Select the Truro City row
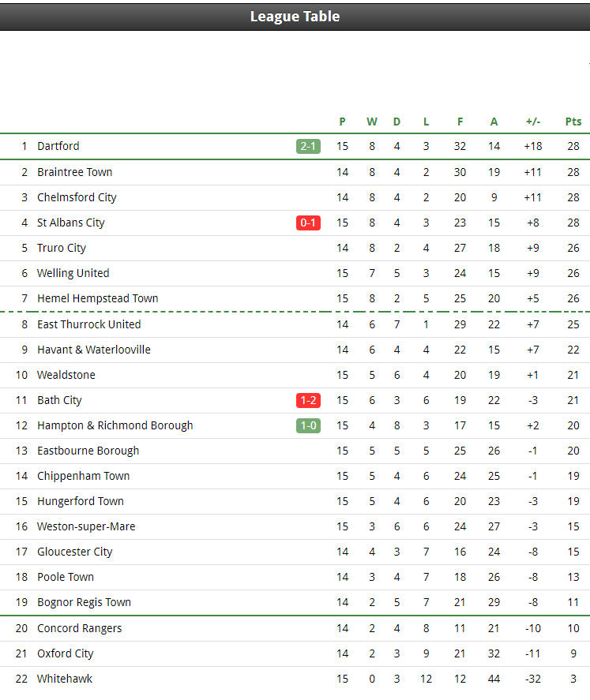The image size is (590, 700). point(295,249)
